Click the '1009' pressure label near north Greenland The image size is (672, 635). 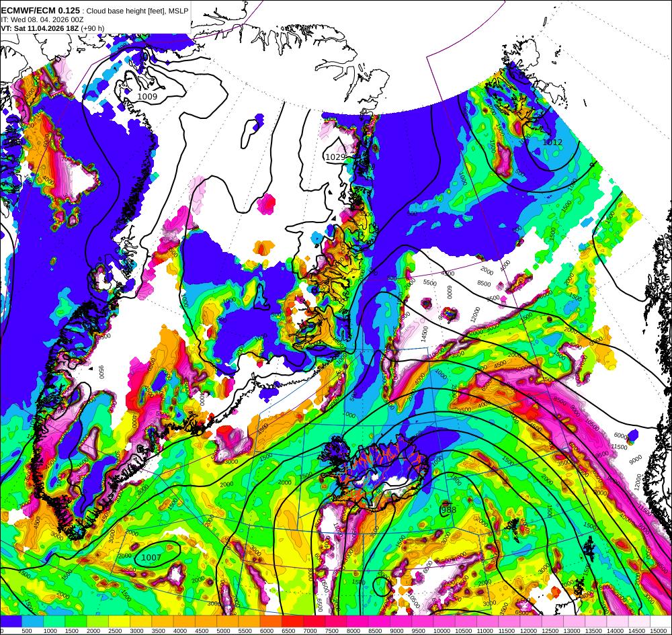pyautogui.click(x=147, y=97)
